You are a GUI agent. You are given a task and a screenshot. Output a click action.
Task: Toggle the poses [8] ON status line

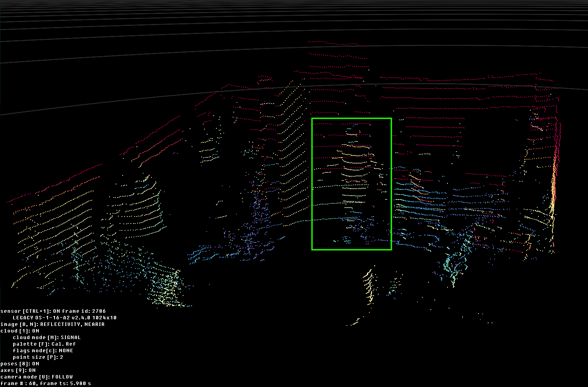click(20, 364)
